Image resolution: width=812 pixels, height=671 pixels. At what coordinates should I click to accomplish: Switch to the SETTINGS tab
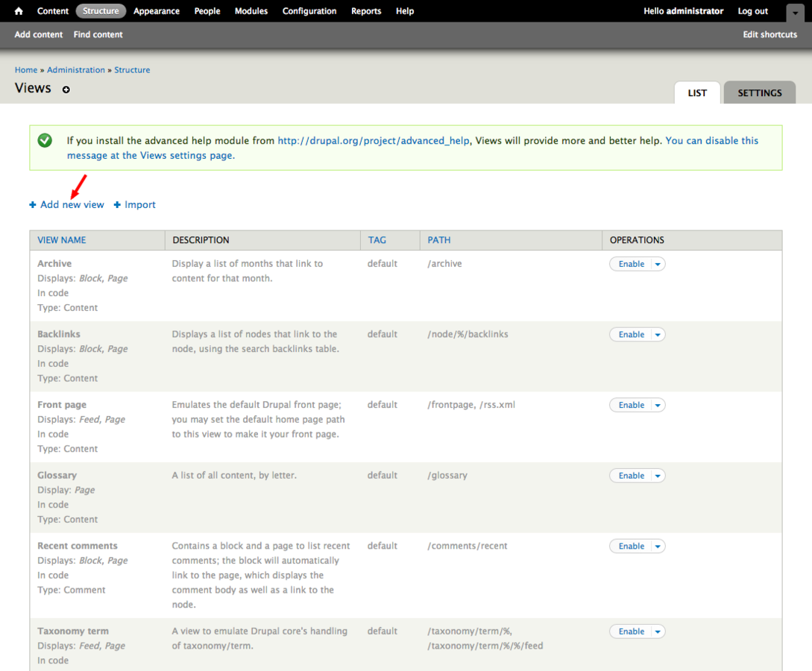pyautogui.click(x=760, y=92)
